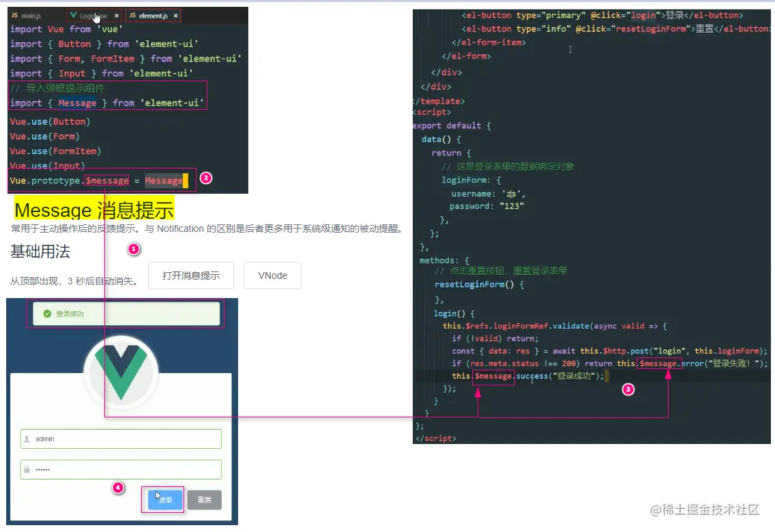Click the lock icon in the password field
This screenshot has width=775, height=532.
click(x=27, y=469)
